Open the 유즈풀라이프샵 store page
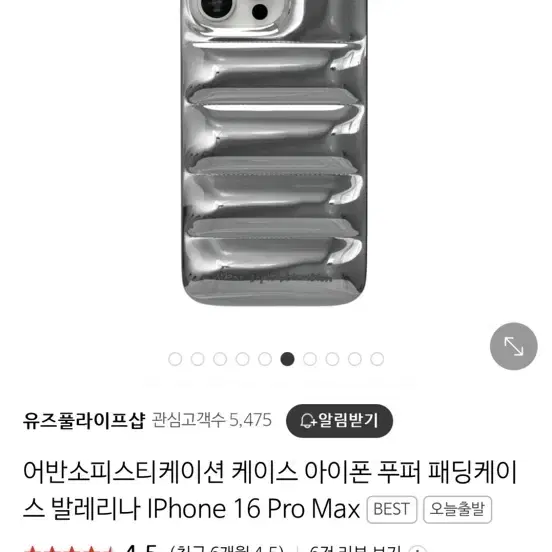552x552 pixels. 84,420
